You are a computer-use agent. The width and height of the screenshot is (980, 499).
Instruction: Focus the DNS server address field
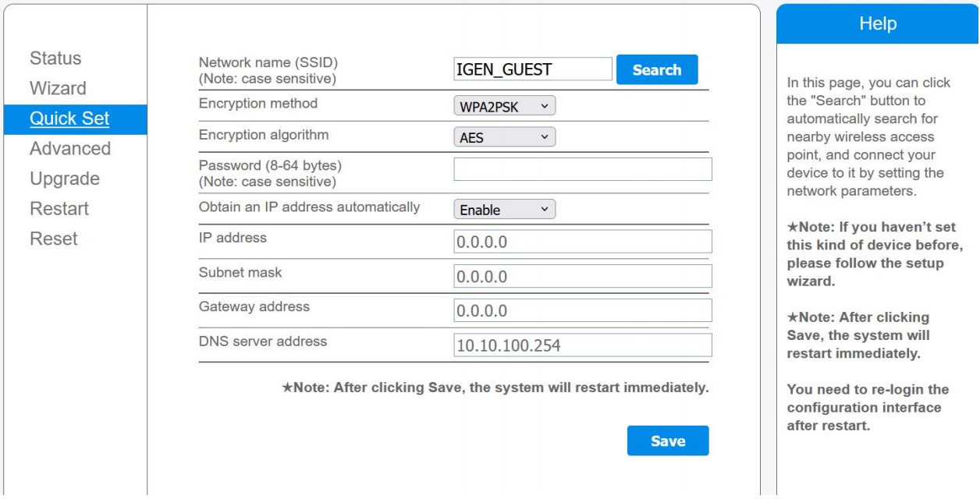[582, 345]
